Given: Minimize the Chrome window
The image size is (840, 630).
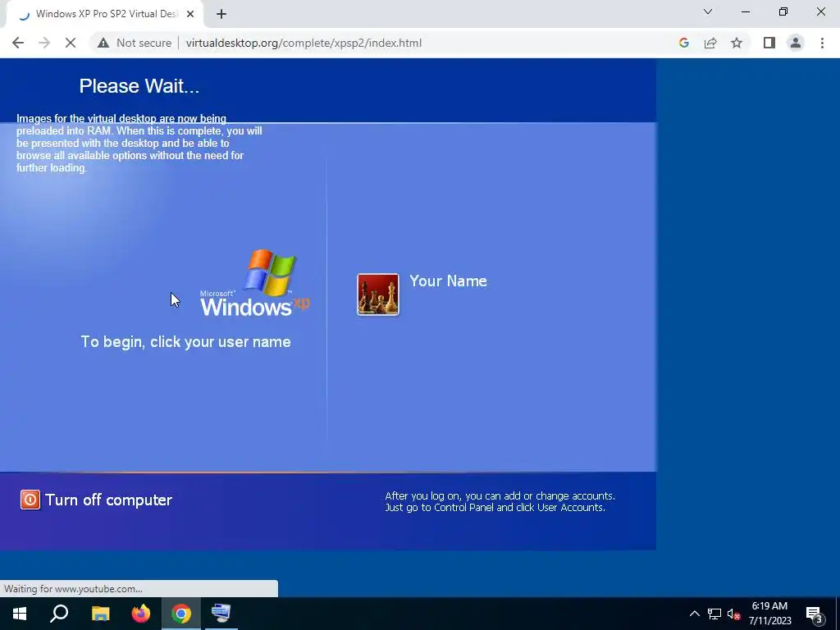Looking at the screenshot, I should (x=746, y=11).
